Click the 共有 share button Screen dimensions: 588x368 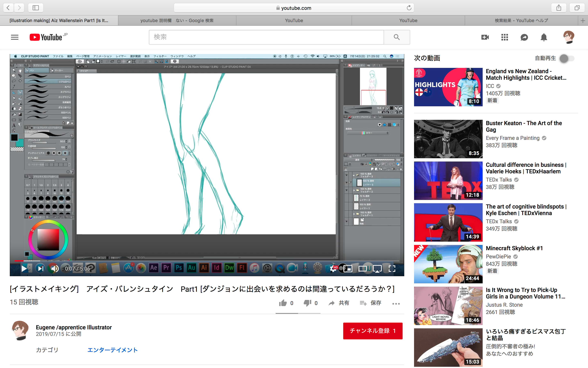[x=339, y=303]
